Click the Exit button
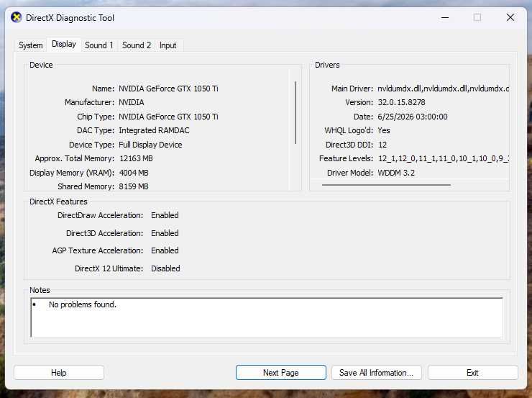532x398 pixels. coord(472,373)
